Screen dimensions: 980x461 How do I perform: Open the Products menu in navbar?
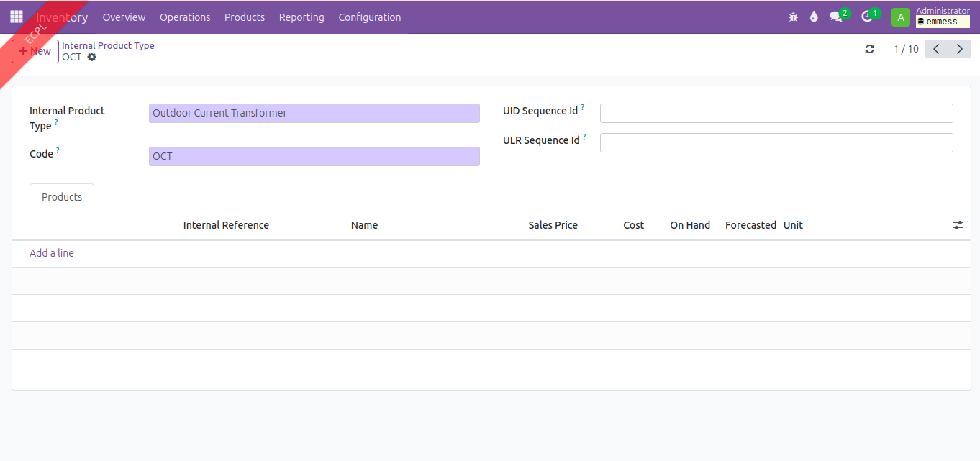tap(245, 17)
